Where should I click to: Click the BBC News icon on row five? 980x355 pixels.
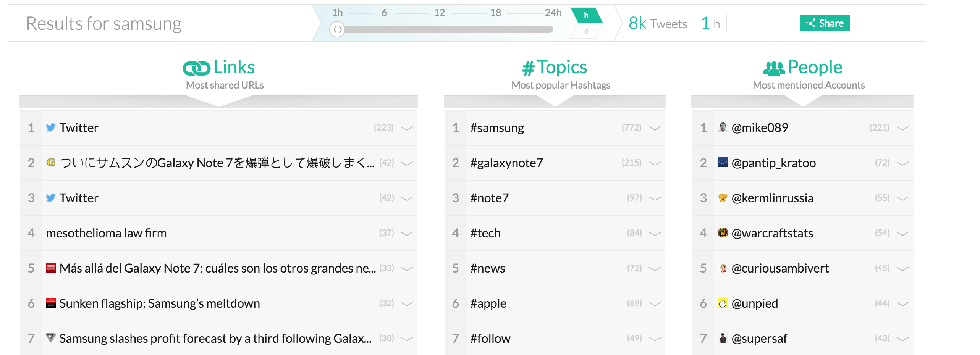pyautogui.click(x=50, y=268)
